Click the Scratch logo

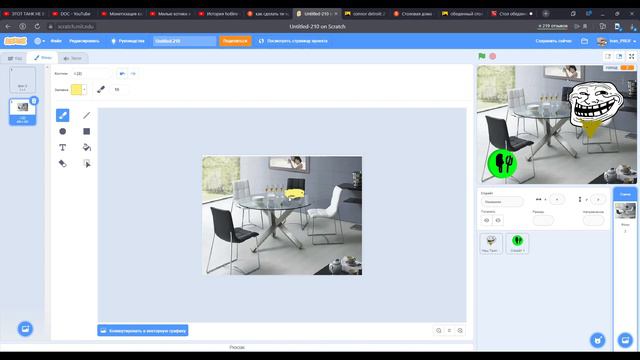tap(16, 41)
